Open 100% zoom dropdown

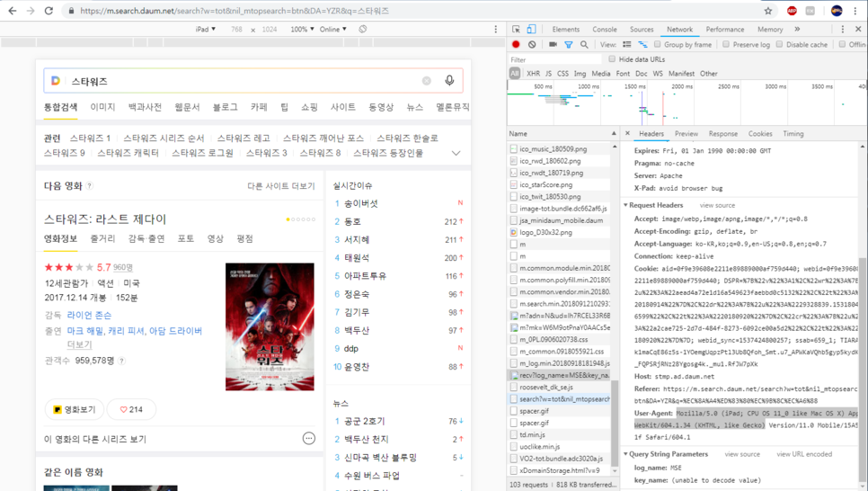[302, 29]
